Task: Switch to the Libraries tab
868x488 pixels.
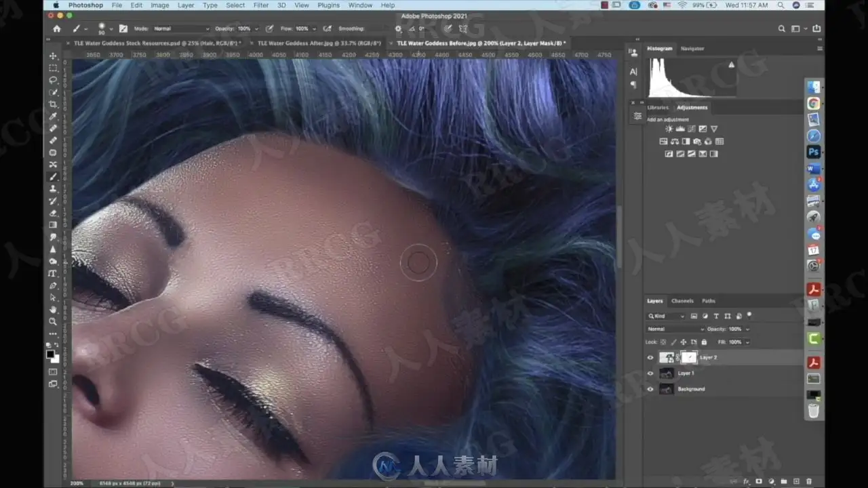Action: 658,108
